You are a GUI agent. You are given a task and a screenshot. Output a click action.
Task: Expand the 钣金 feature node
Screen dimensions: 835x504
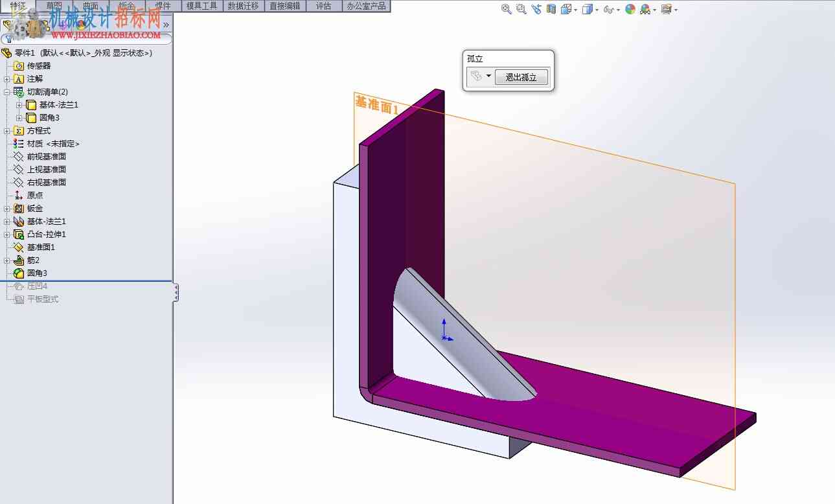pos(7,209)
